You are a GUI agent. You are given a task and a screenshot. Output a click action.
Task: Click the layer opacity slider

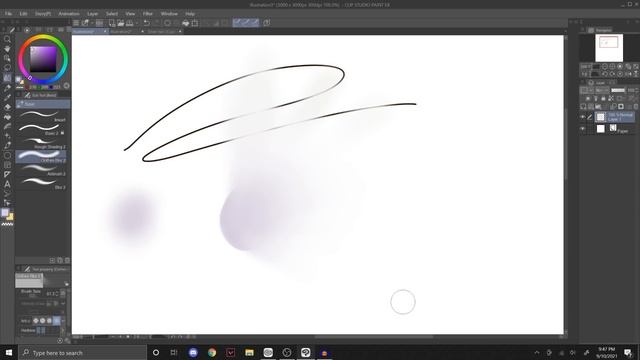point(618,90)
